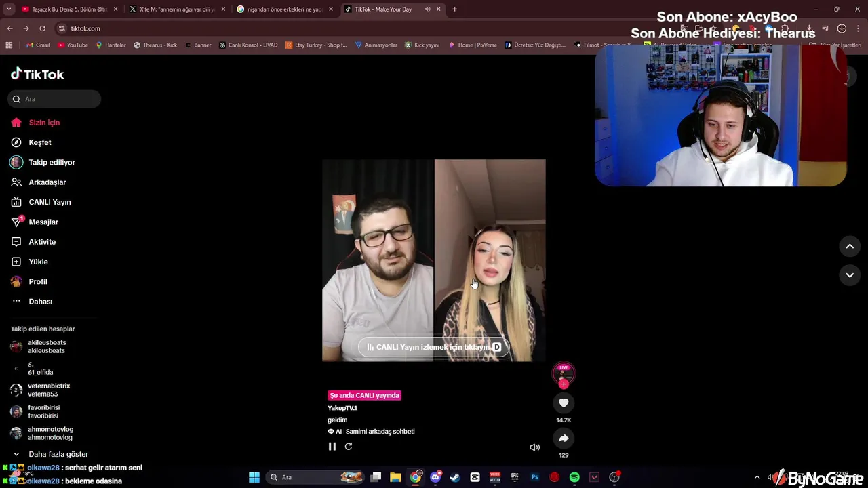Open the Ücretsiz Yüz Değişti bookmark
The width and height of the screenshot is (868, 488).
pos(535,45)
